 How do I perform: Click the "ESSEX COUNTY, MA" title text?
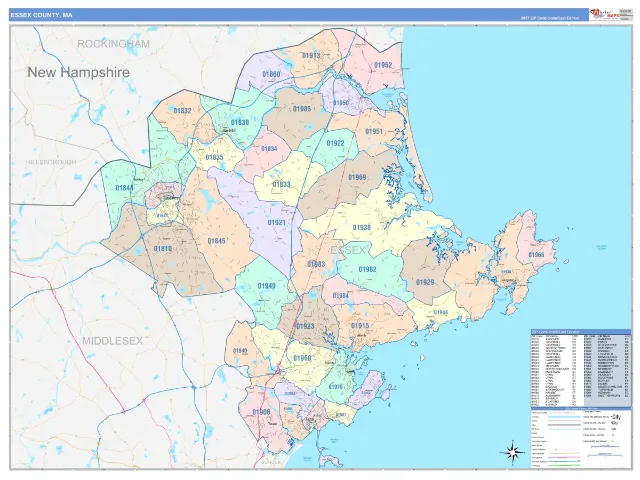[41, 15]
